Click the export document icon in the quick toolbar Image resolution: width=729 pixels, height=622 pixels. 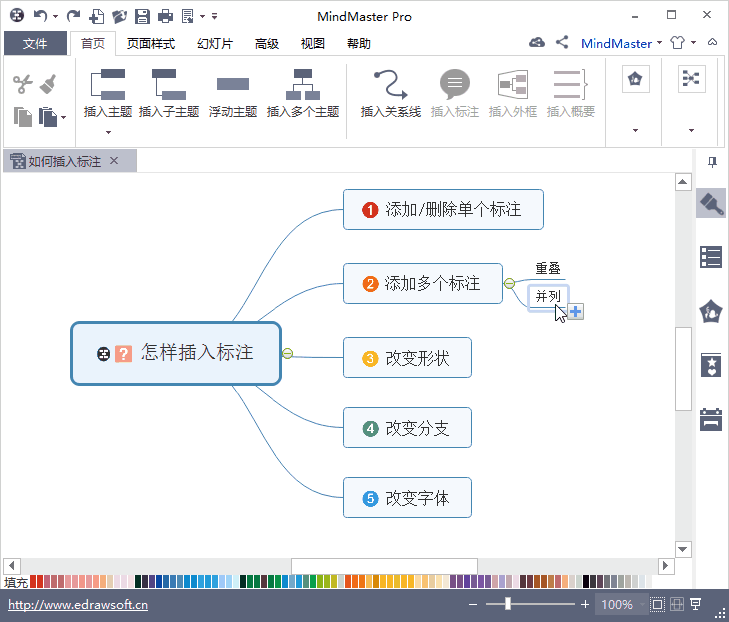point(188,16)
